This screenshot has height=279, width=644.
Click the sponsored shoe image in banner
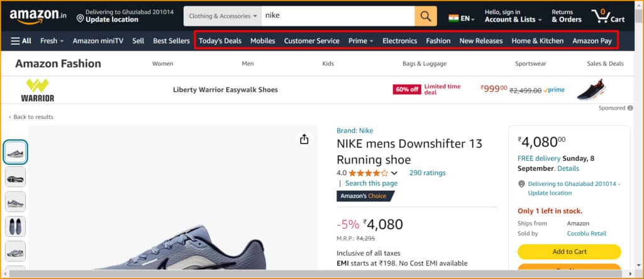tap(591, 89)
